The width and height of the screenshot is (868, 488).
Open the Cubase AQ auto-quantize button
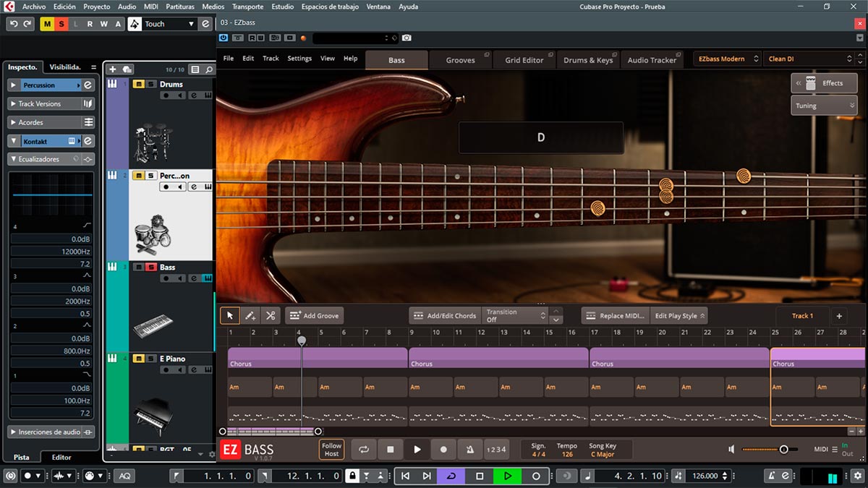[x=124, y=476]
